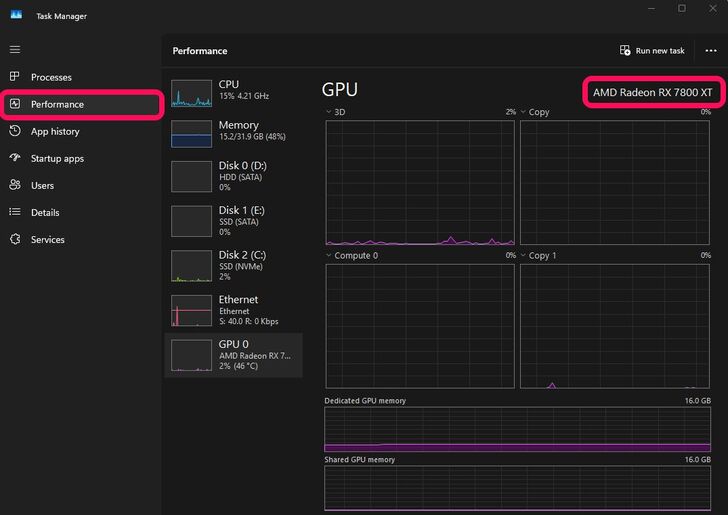728x515 pixels.
Task: Click the Shared GPU memory graph
Action: pos(517,488)
